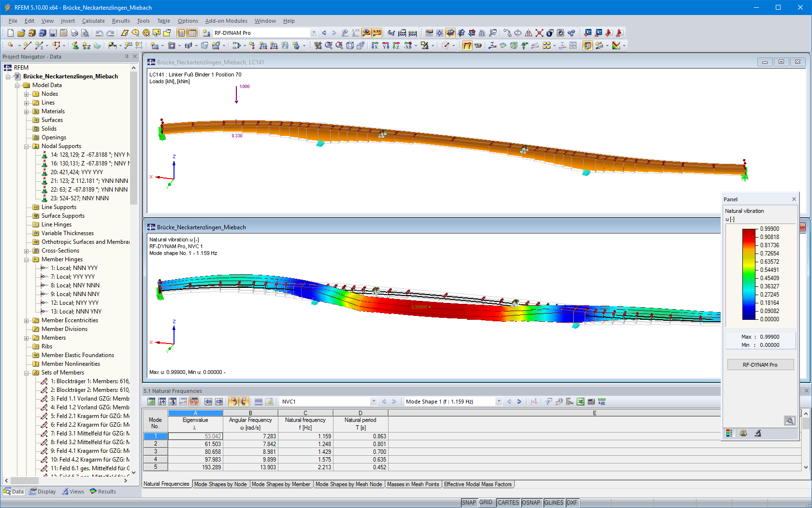
Task: Click the green color band in Panel legend
Action: pos(749,274)
